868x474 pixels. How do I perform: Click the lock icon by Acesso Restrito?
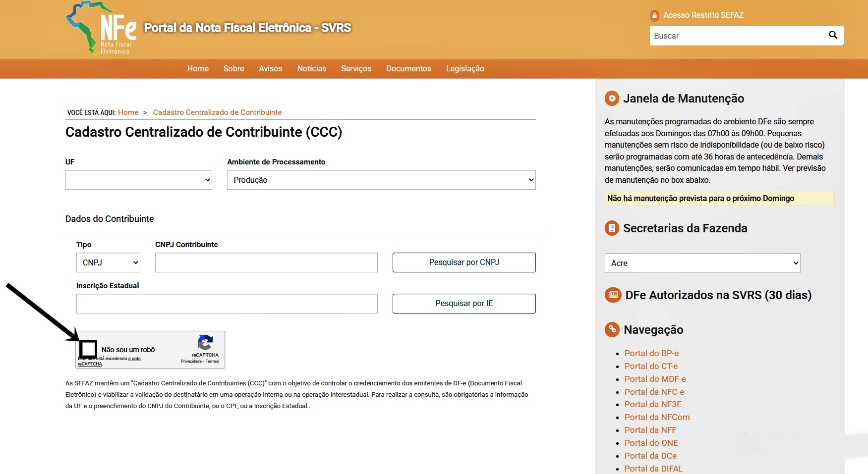[x=654, y=15]
